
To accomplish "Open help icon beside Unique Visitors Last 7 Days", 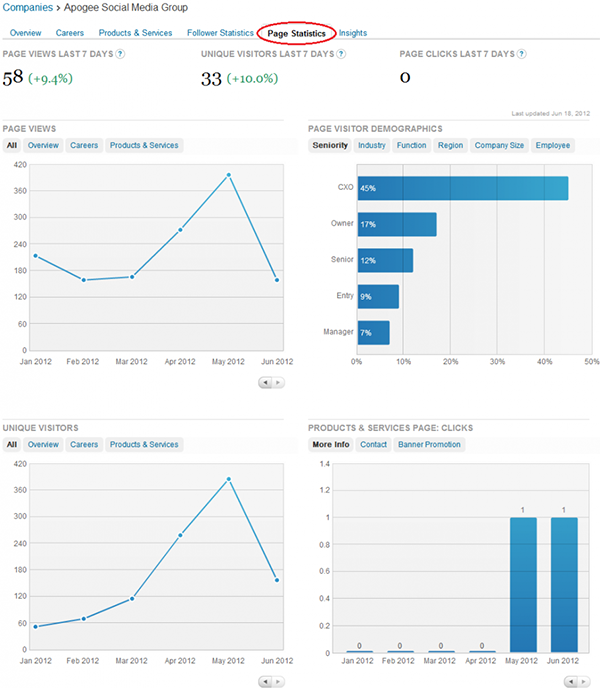I will point(341,54).
